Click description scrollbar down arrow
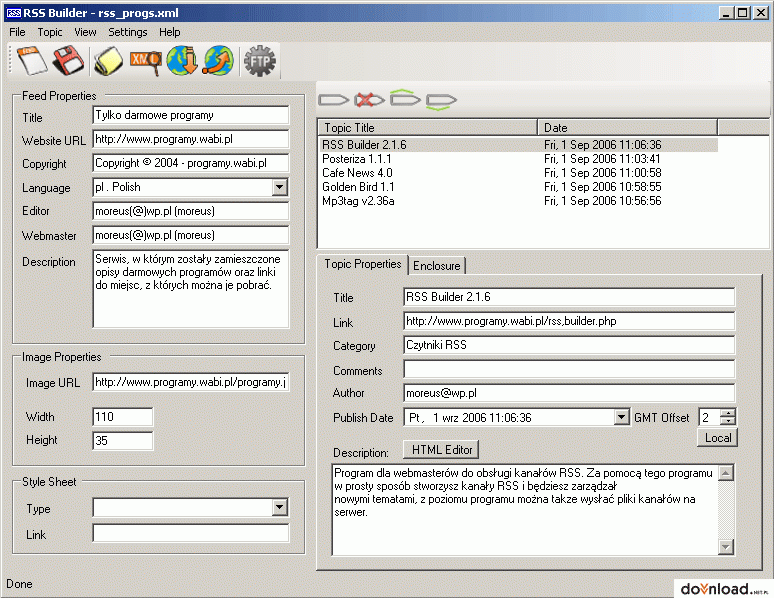Screen dimensions: 774x598 click(x=726, y=547)
